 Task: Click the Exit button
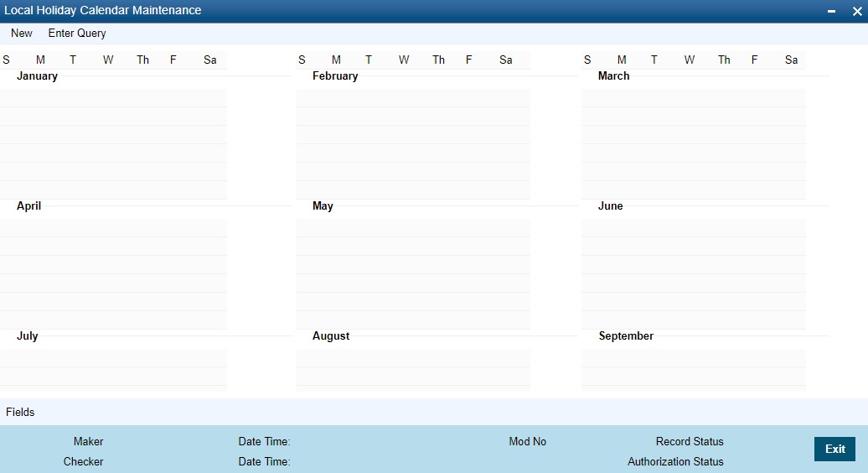834,450
